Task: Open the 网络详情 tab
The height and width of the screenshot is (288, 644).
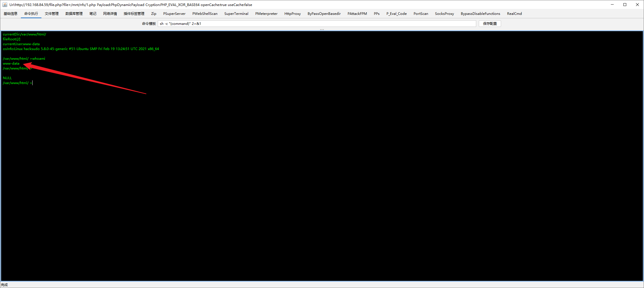Action: pyautogui.click(x=110, y=14)
